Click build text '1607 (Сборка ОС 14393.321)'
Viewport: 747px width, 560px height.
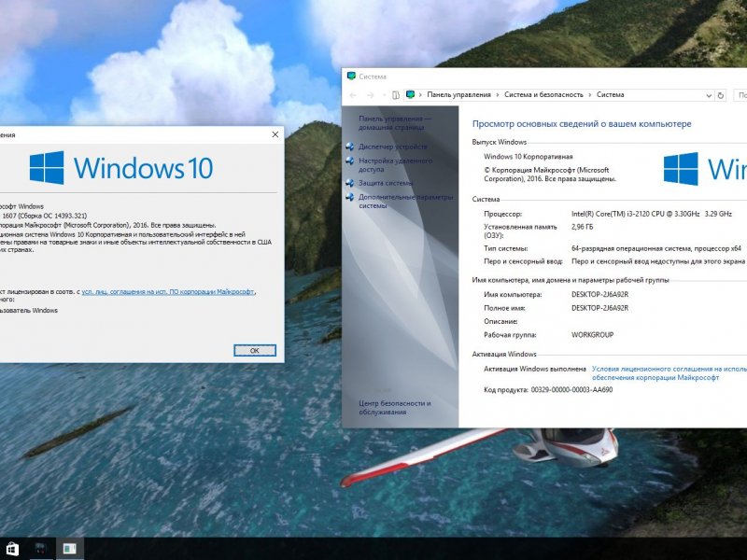pos(44,216)
